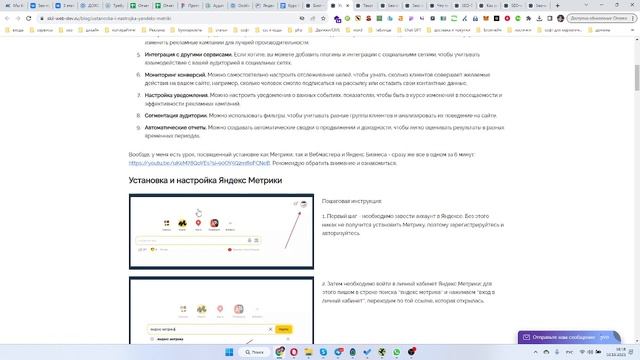Click the 'Установка и настройка Яндекс Метрики' heading
This screenshot has height=360, width=640.
(205, 180)
